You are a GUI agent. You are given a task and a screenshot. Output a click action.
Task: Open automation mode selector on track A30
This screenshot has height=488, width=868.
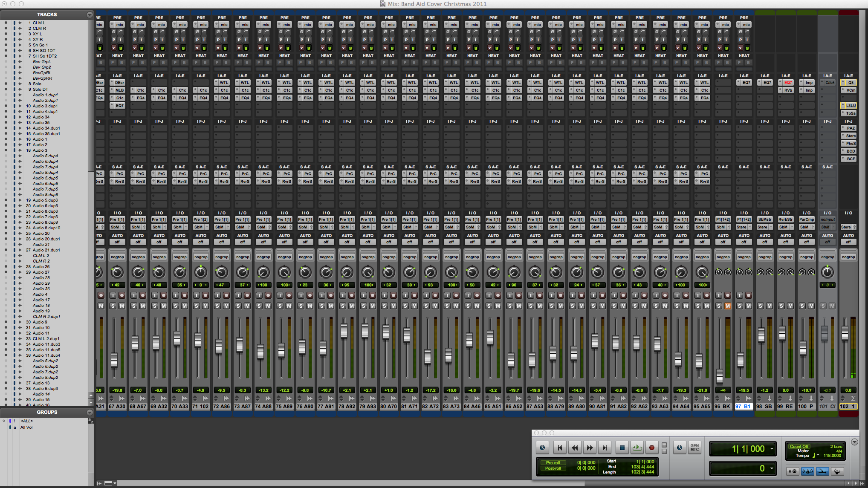(x=117, y=242)
